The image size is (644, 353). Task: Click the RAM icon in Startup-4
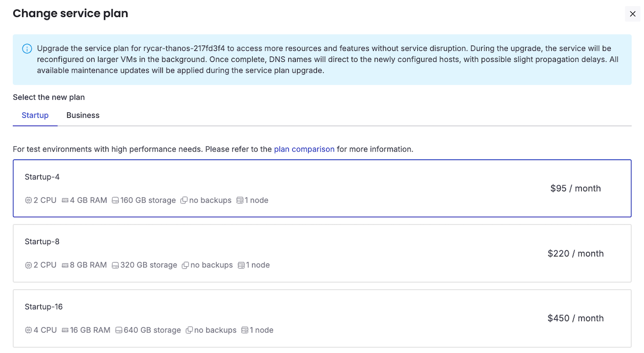point(65,200)
